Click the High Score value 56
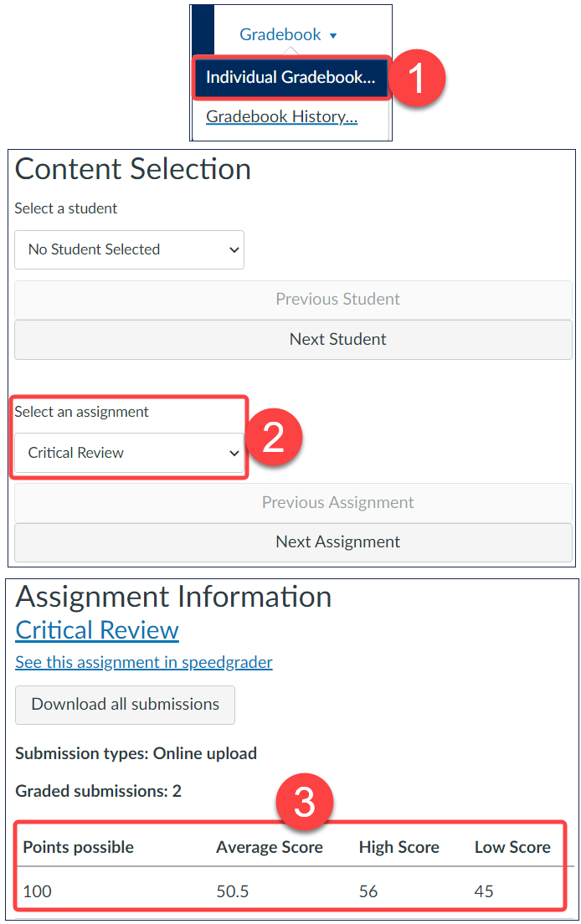Viewport: 581px width, 924px height. (368, 891)
